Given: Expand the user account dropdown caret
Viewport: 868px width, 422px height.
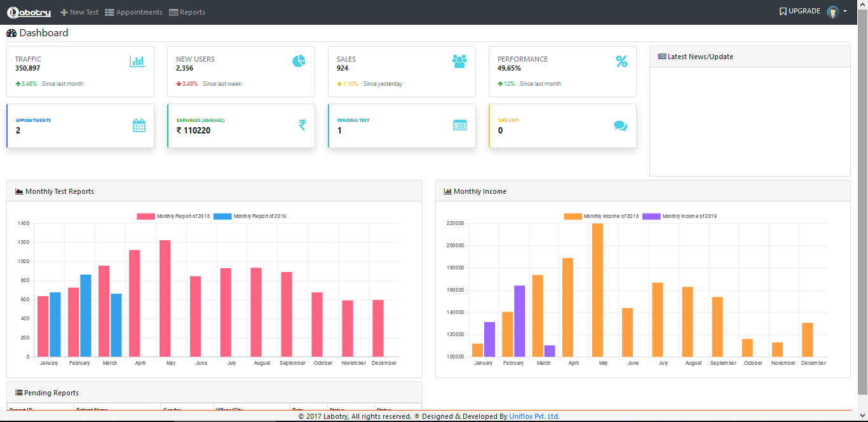Looking at the screenshot, I should 845,11.
